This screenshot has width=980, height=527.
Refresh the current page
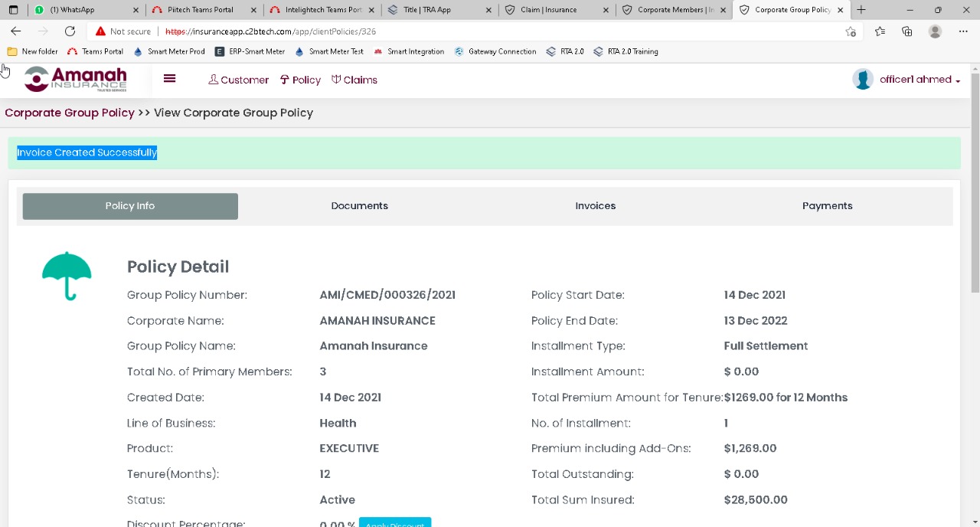pos(70,31)
